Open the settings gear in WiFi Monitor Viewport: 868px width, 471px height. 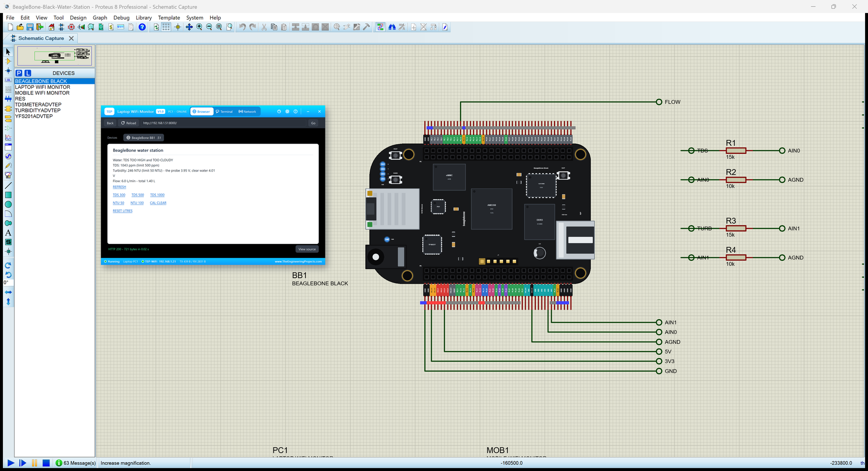click(x=287, y=111)
